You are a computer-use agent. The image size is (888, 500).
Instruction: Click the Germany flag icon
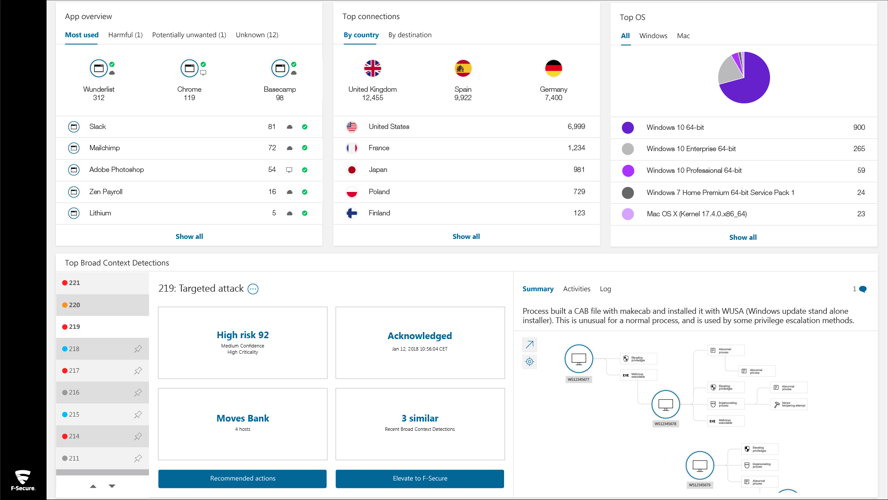coord(553,69)
